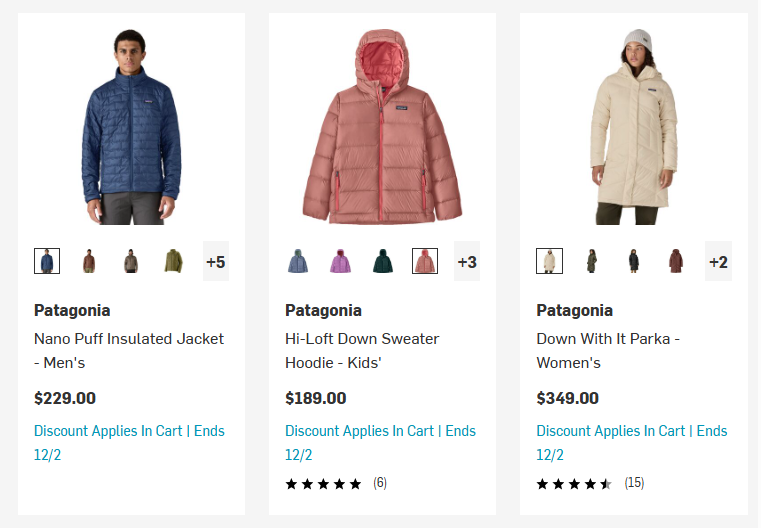Click the blue Nano Puff jacket product image
Viewport: 761px width, 528px height.
coord(131,126)
